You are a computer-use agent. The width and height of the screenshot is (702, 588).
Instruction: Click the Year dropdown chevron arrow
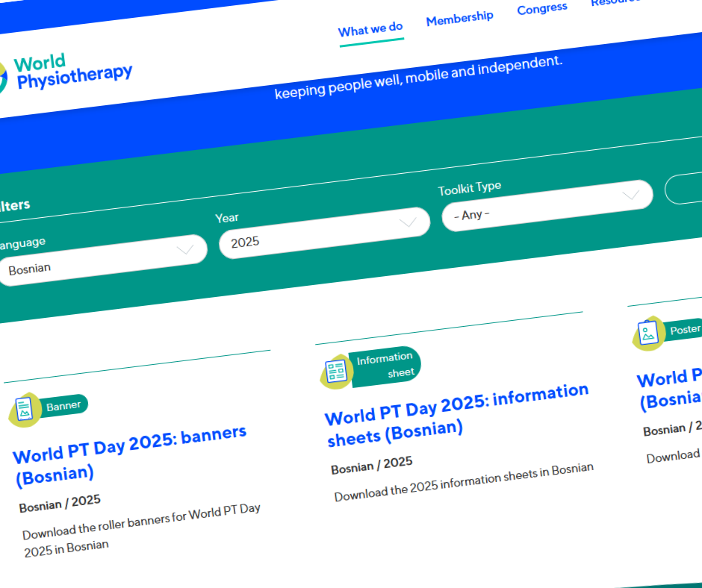[408, 222]
